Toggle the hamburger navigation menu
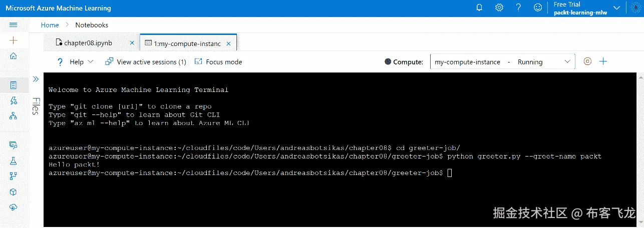 click(x=14, y=24)
